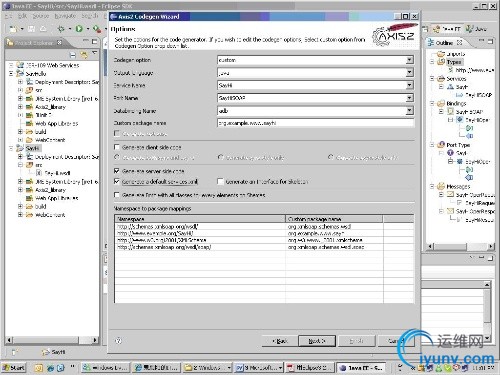The width and height of the screenshot is (500, 375).
Task: Minimize the Outline panel
Action: [x=481, y=40]
